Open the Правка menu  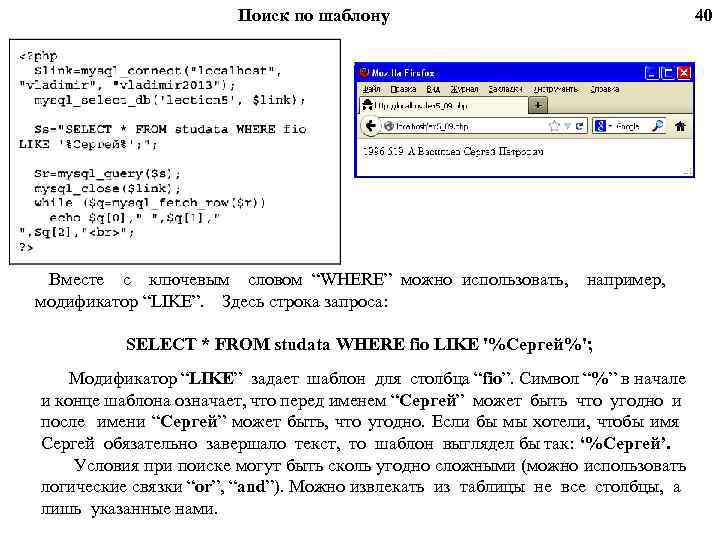pos(403,89)
